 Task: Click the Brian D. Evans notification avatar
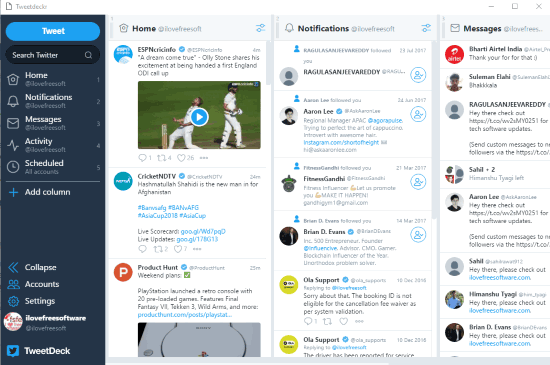[289, 236]
